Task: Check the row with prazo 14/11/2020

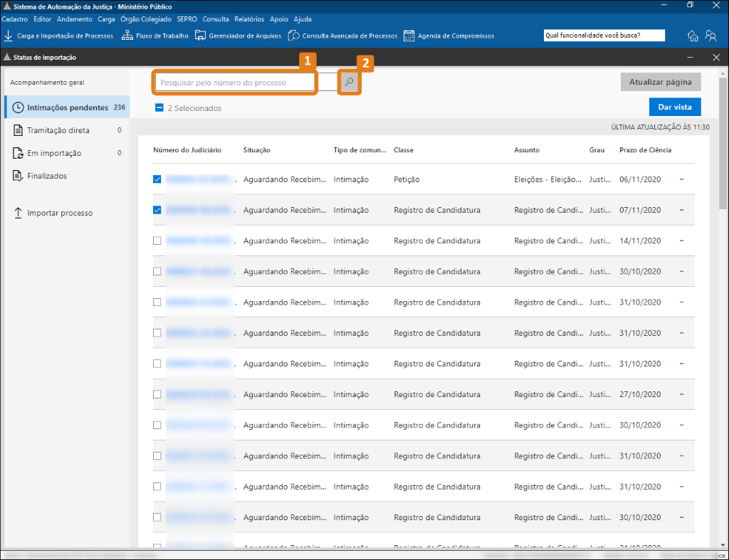Action: pos(157,241)
